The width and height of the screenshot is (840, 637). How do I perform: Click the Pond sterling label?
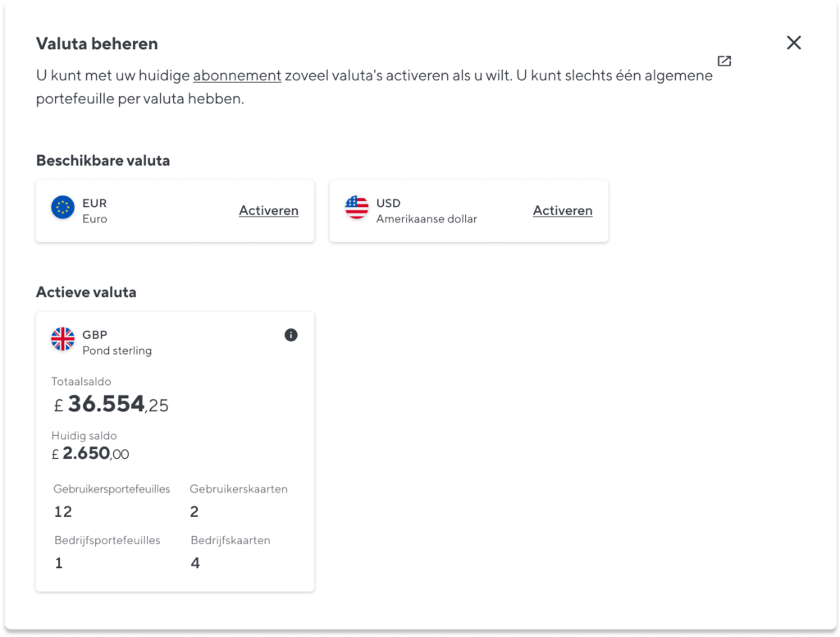116,351
